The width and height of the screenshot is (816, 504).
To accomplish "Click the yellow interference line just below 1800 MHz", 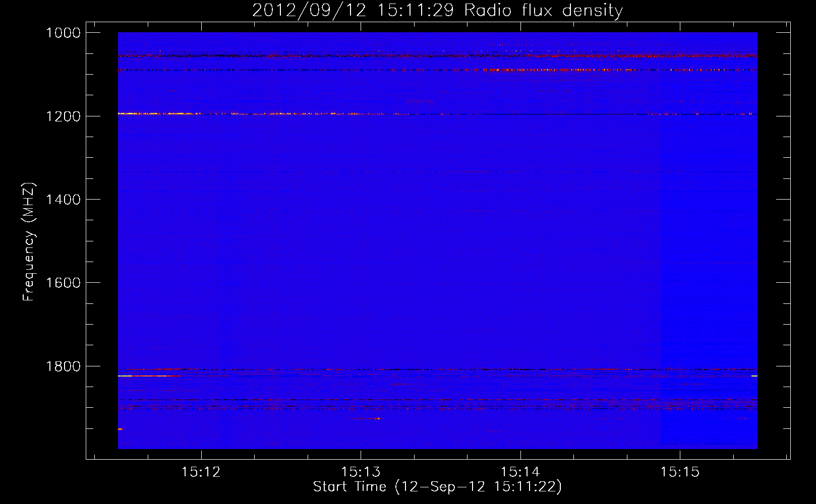I will point(149,376).
